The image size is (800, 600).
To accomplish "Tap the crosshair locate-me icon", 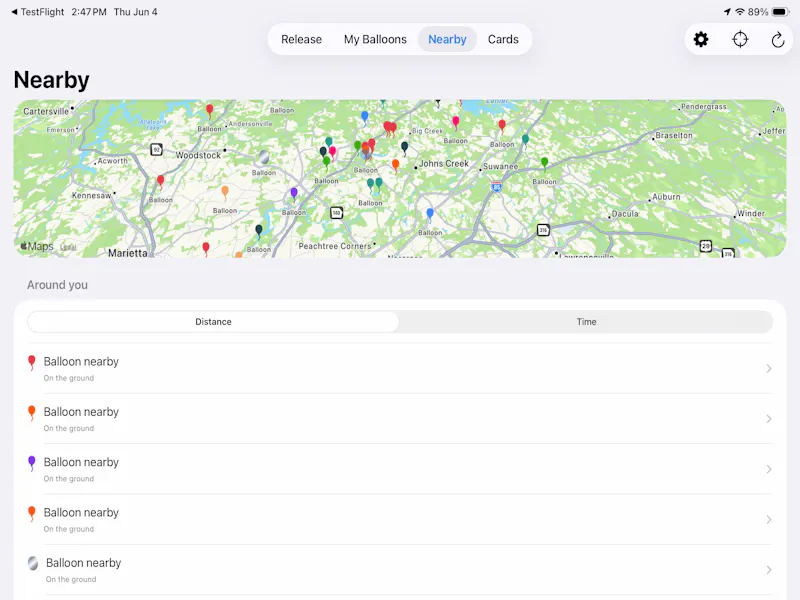I will click(x=740, y=39).
